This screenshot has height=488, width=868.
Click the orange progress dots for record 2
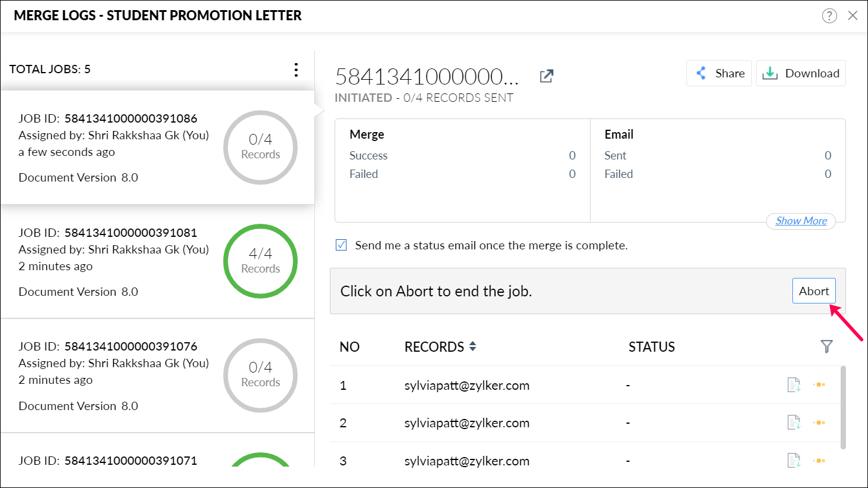point(819,423)
